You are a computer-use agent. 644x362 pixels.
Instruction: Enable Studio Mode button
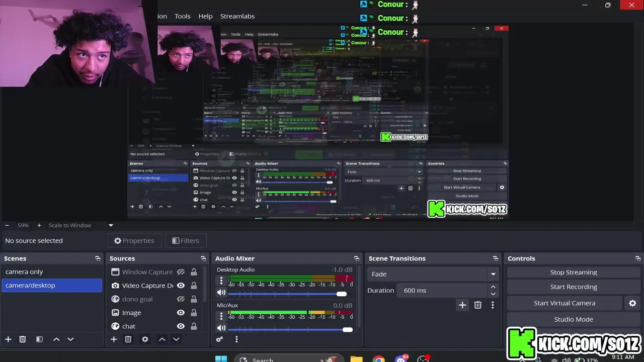point(574,319)
